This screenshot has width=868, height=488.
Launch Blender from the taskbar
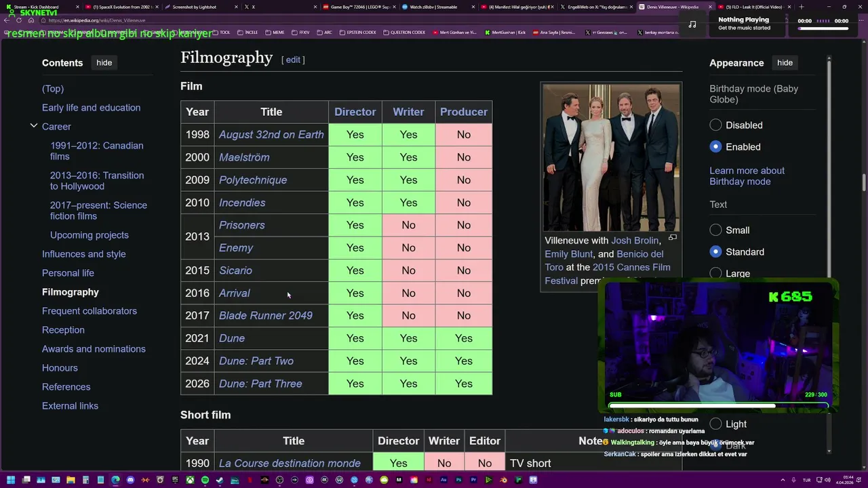[x=503, y=480]
